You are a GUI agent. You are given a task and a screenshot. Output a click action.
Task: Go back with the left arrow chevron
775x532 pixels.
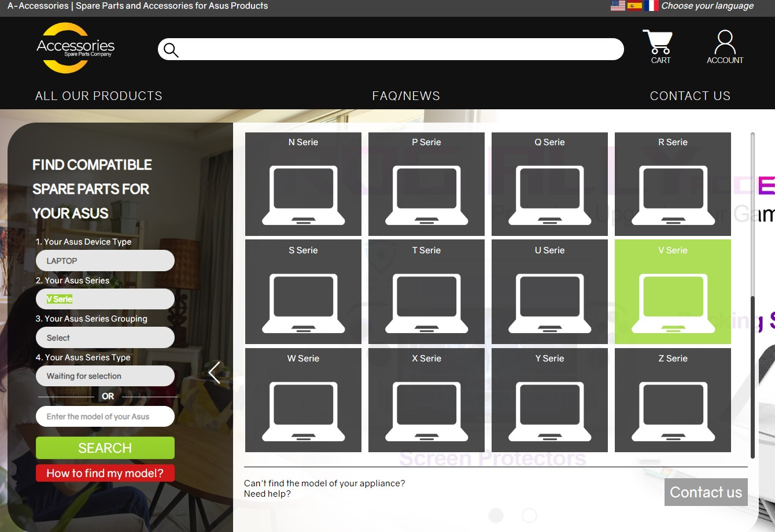(214, 372)
